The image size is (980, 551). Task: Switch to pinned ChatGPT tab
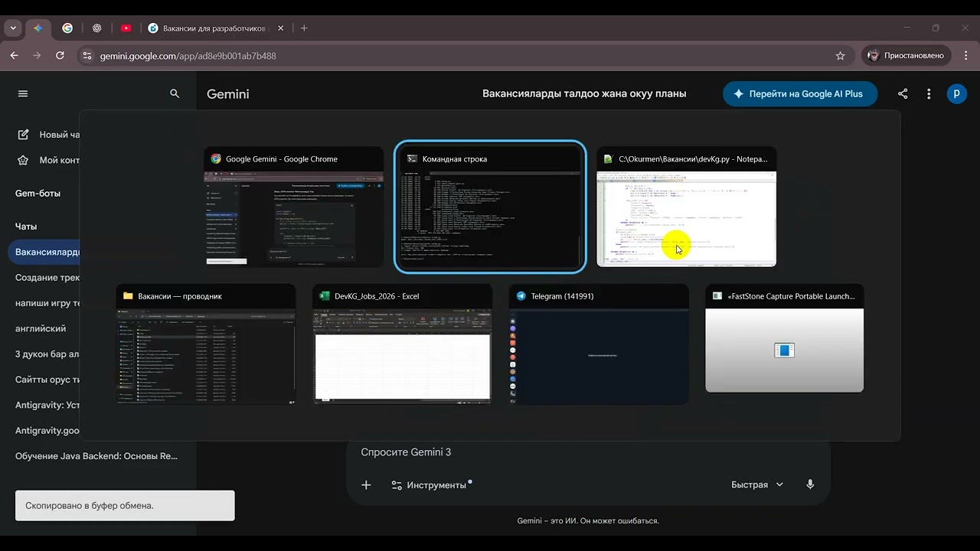[96, 28]
